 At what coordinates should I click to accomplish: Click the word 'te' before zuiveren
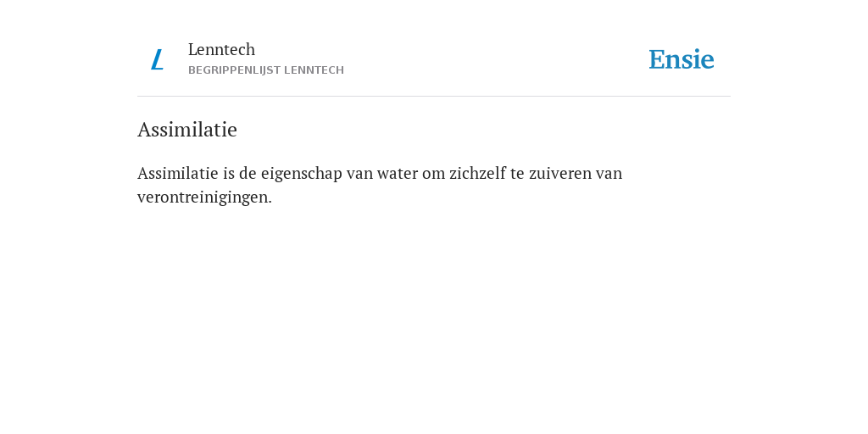(x=517, y=174)
